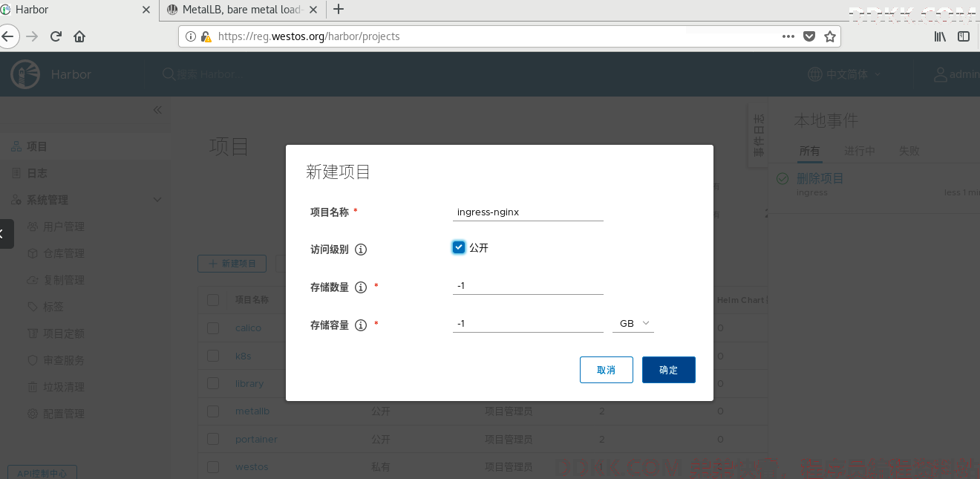Click the 存储容量 input field
This screenshot has height=479, width=980.
[528, 323]
